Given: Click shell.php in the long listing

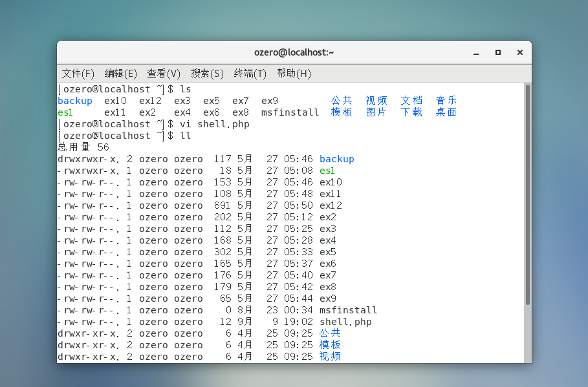Looking at the screenshot, I should click(x=345, y=322).
